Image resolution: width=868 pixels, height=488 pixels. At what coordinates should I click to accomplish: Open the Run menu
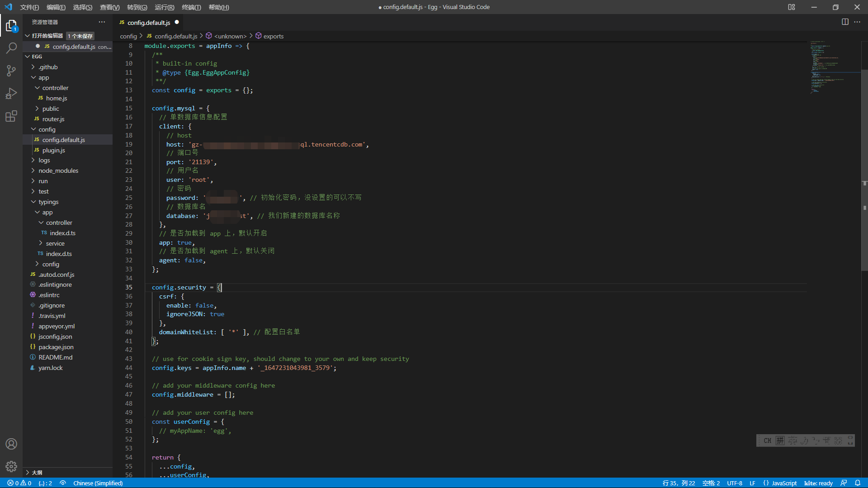coord(165,7)
